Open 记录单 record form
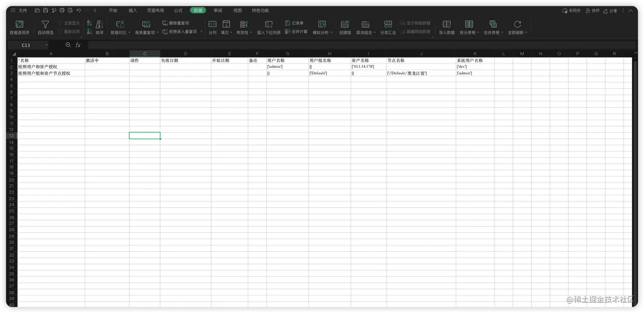This screenshot has height=313, width=644. coord(294,23)
